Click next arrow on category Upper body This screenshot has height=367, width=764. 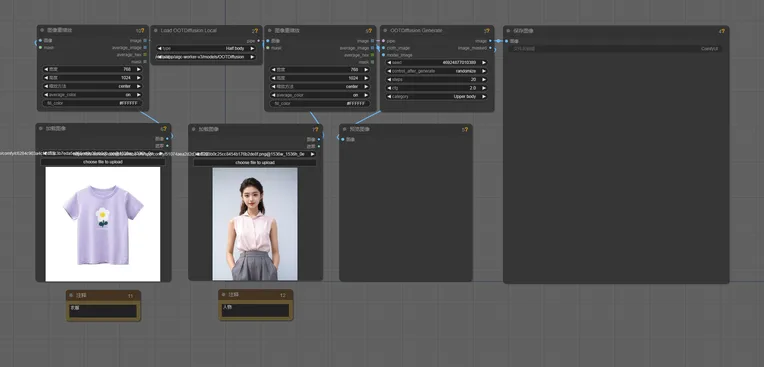click(484, 97)
